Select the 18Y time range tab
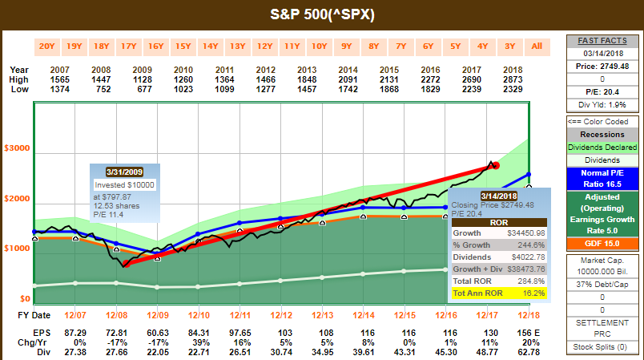The height and width of the screenshot is (360, 644). click(x=101, y=47)
